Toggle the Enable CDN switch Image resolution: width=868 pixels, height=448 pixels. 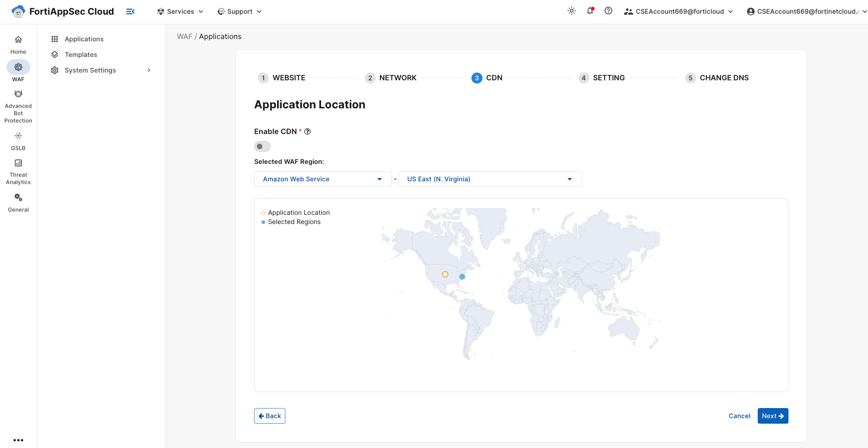point(262,146)
